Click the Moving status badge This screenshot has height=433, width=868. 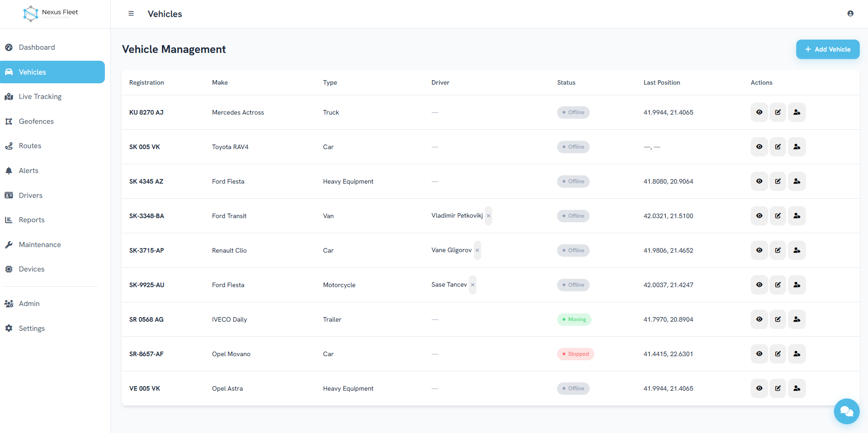(x=574, y=319)
